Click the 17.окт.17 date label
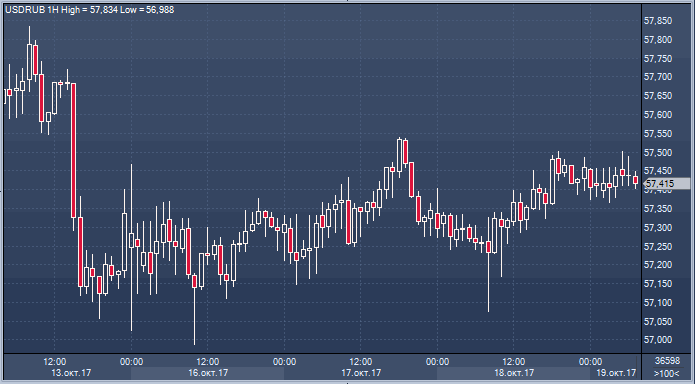695x384 pixels. [x=361, y=373]
